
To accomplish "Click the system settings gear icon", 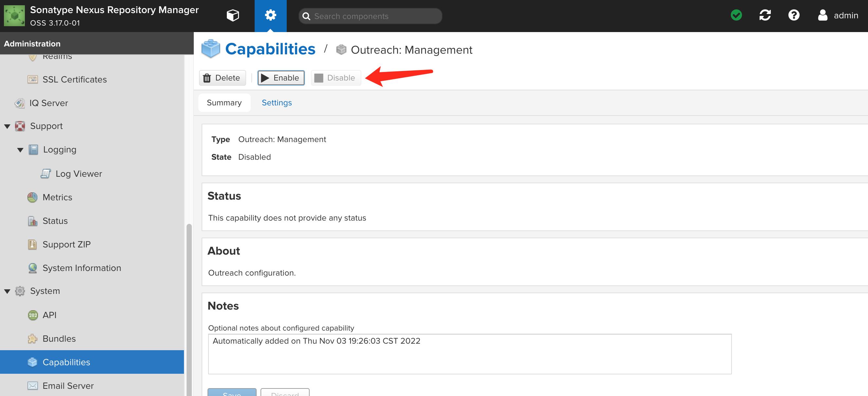I will [271, 15].
